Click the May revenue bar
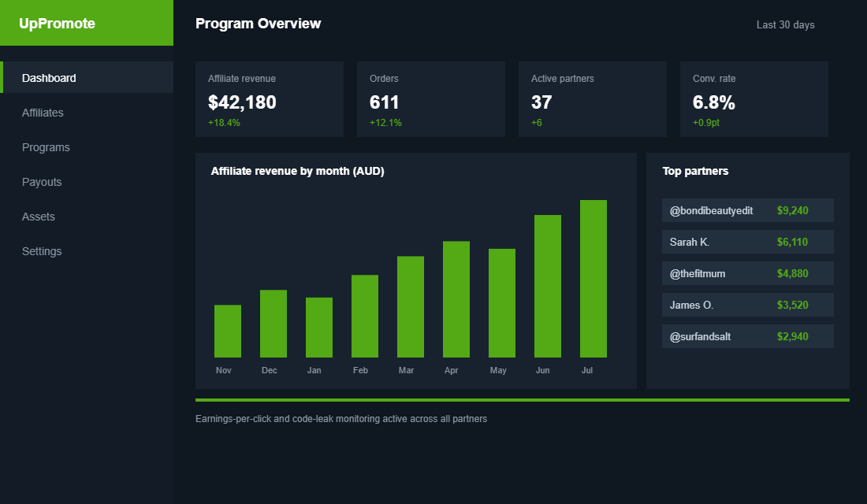This screenshot has height=504, width=867. coord(502,303)
